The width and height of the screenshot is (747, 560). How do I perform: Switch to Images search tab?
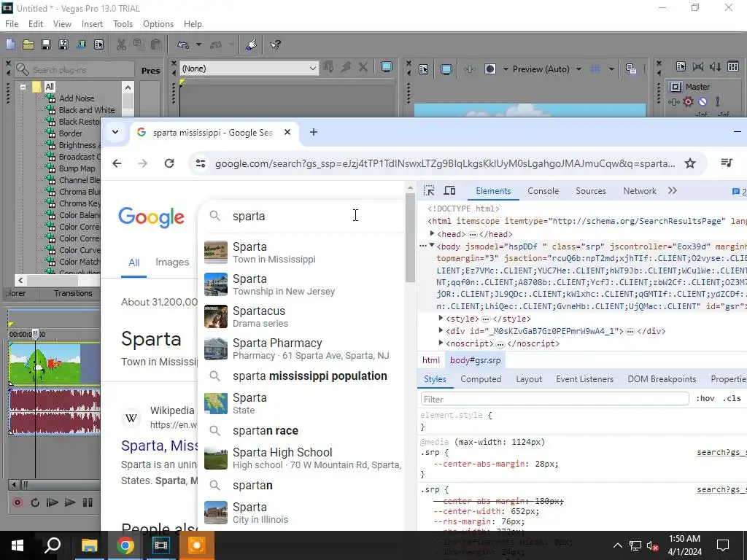172,262
